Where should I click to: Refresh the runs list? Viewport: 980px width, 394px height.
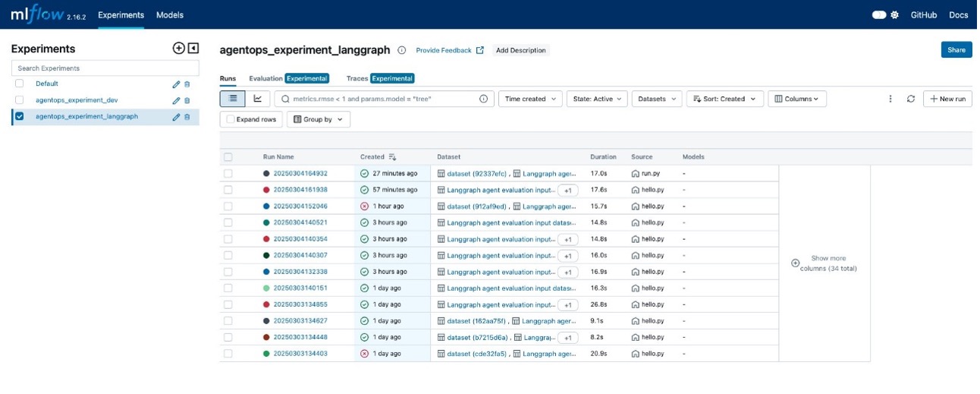tap(911, 99)
